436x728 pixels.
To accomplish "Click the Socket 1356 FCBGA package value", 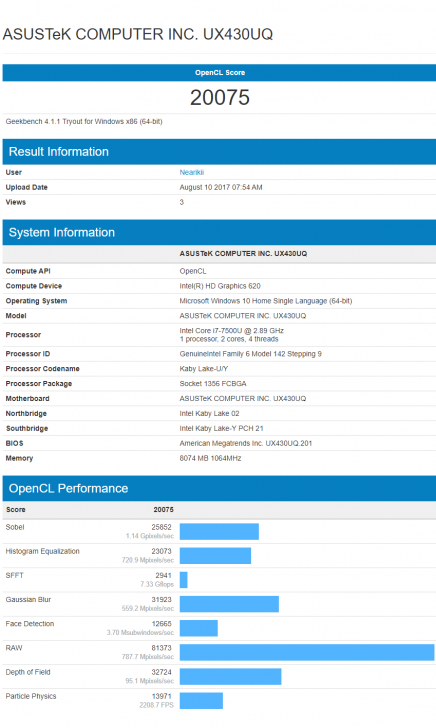I will [x=213, y=384].
